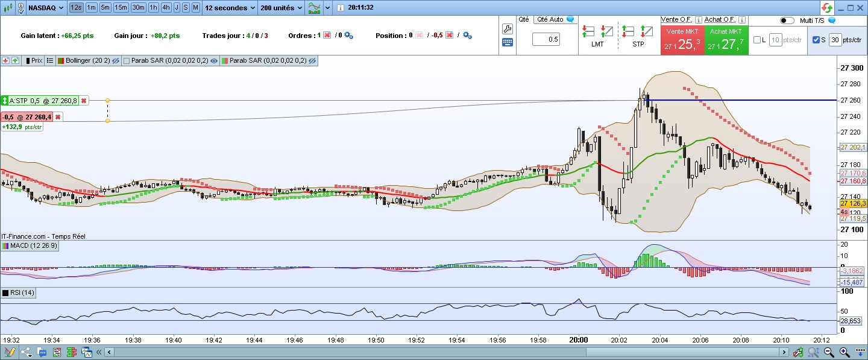Viewport: 868px width, 360px height.
Task: Click the S stop distance field showing 30
Action: (x=835, y=40)
